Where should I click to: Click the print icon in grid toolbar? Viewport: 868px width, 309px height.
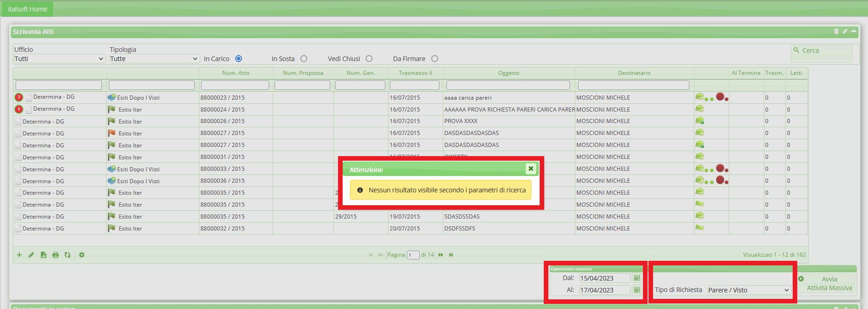pyautogui.click(x=56, y=255)
